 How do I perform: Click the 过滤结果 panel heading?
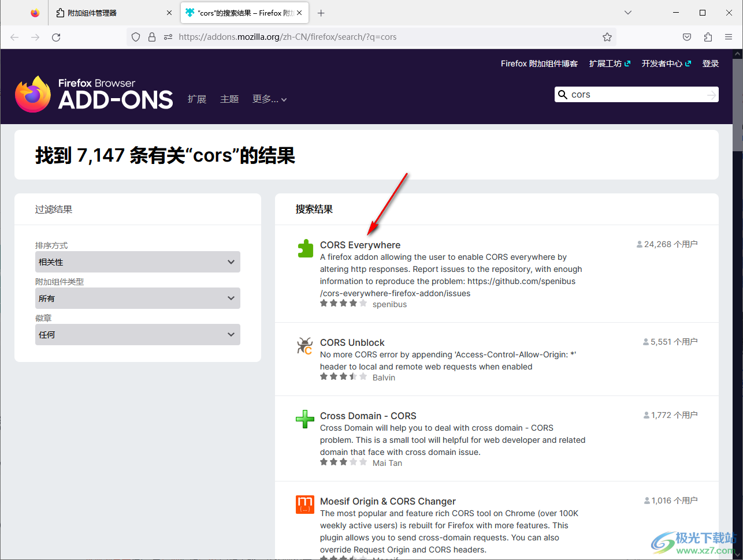[54, 210]
